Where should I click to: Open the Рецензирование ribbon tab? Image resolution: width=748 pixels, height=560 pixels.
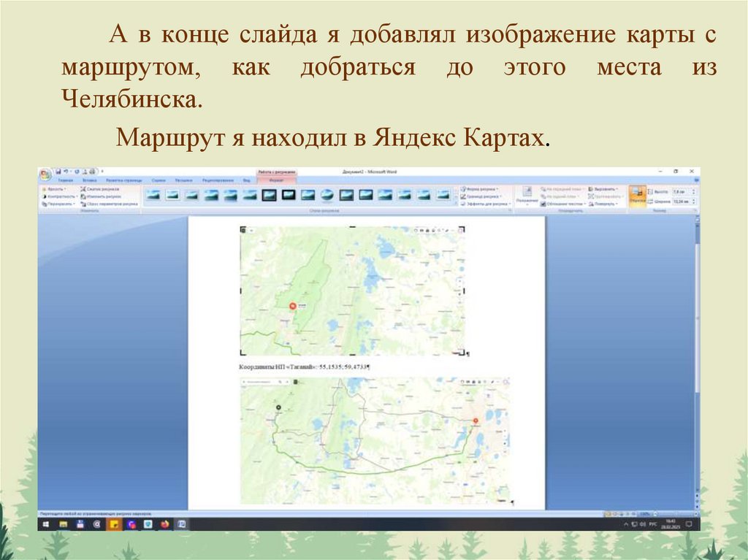click(218, 180)
